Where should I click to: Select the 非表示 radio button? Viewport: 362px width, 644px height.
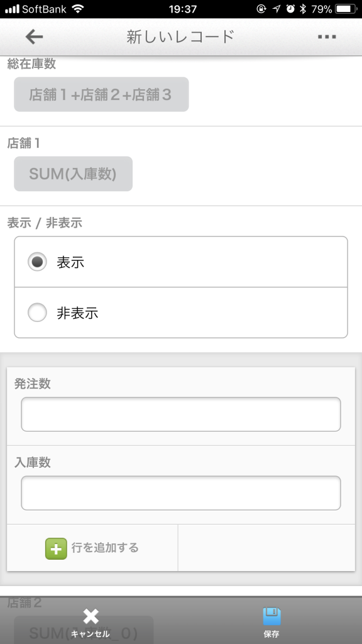[x=37, y=313]
